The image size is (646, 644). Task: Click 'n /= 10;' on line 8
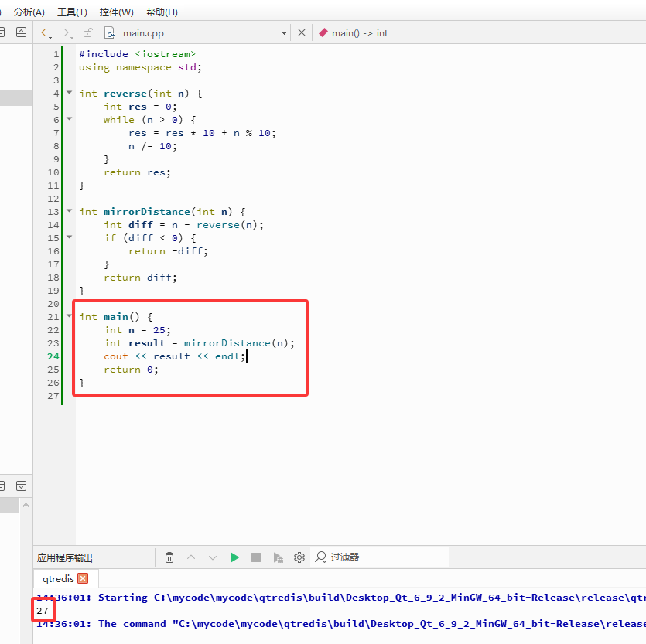152,146
